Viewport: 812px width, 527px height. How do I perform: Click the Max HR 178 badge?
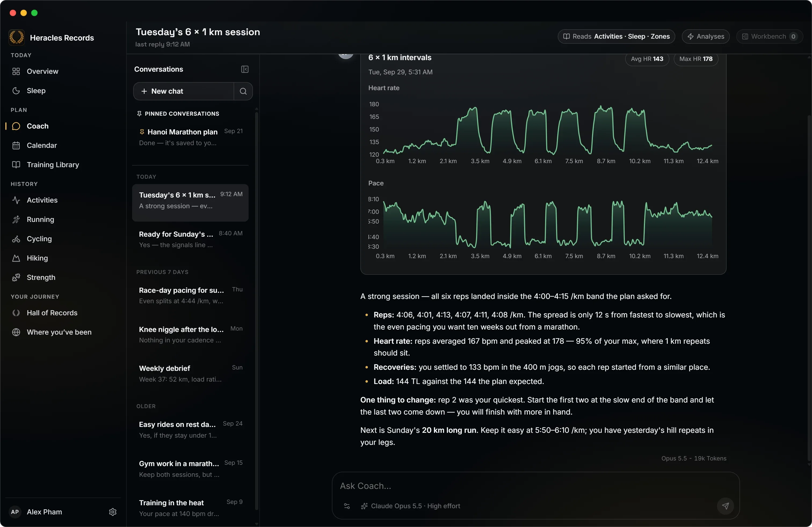[696, 59]
